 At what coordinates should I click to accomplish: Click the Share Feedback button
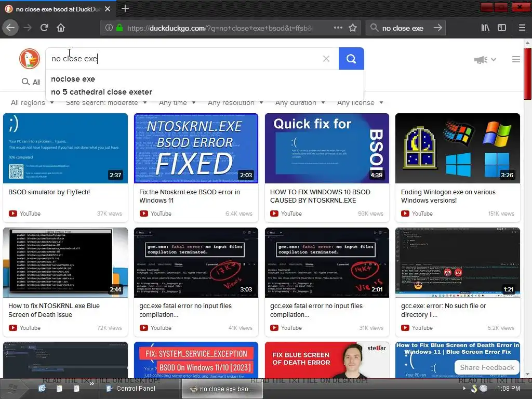coord(487,367)
